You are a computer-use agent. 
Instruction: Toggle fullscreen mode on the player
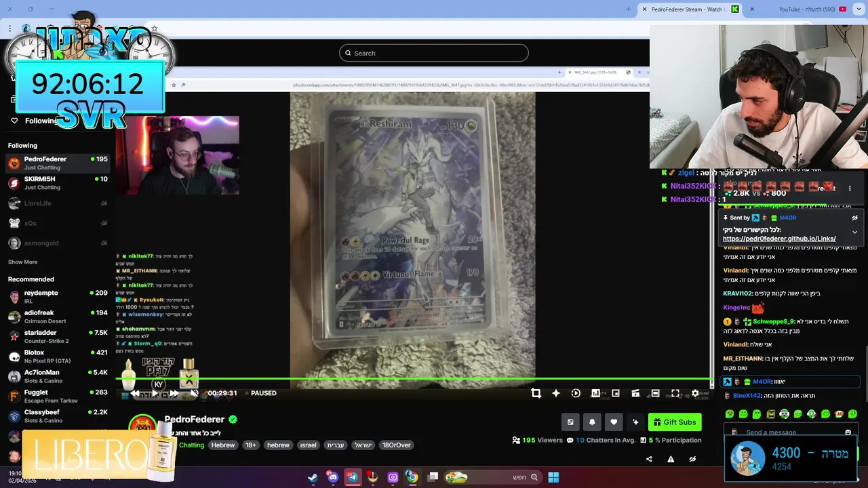(x=675, y=393)
